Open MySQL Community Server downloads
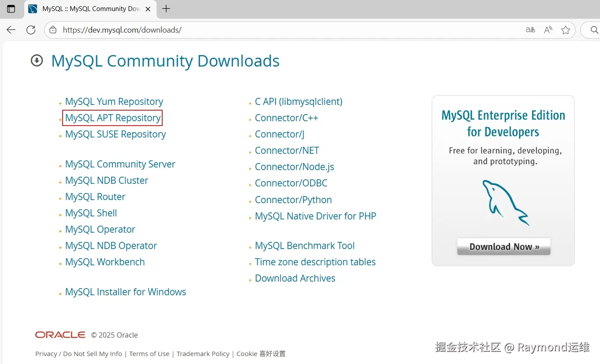The width and height of the screenshot is (600, 364). (x=120, y=164)
